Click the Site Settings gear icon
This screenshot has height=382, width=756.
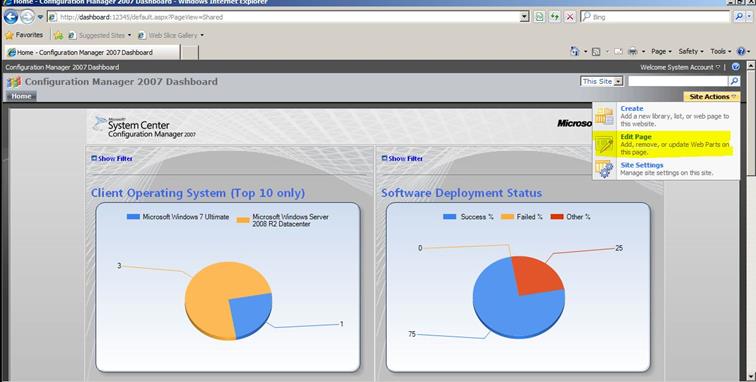pos(604,170)
